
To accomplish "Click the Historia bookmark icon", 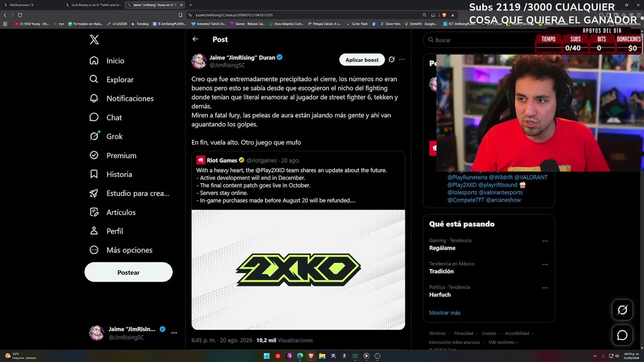I will tap(94, 174).
